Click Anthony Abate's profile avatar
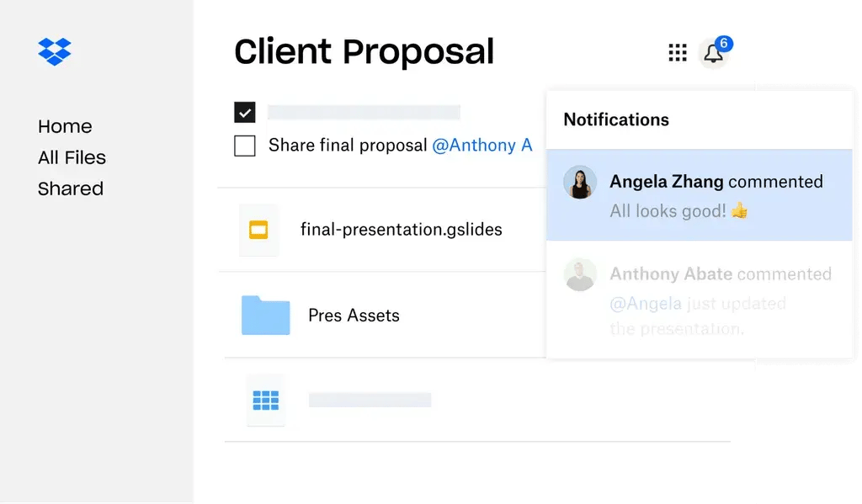Viewport: 862px width, 504px height. click(580, 275)
